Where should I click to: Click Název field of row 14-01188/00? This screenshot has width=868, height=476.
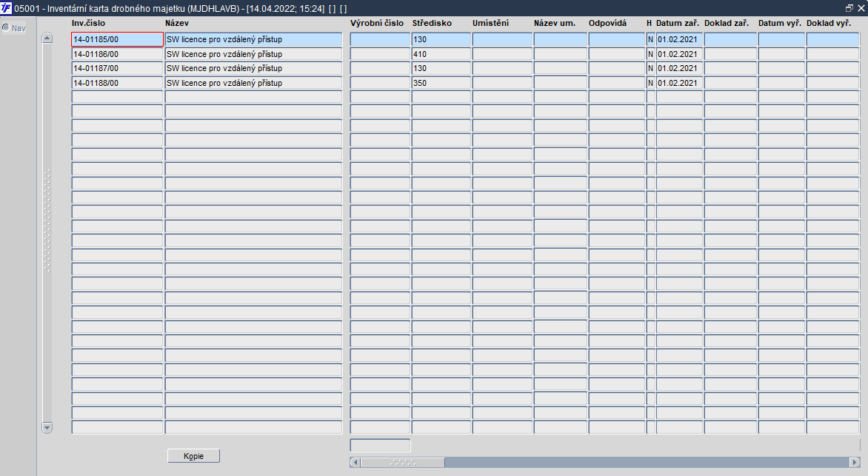253,83
